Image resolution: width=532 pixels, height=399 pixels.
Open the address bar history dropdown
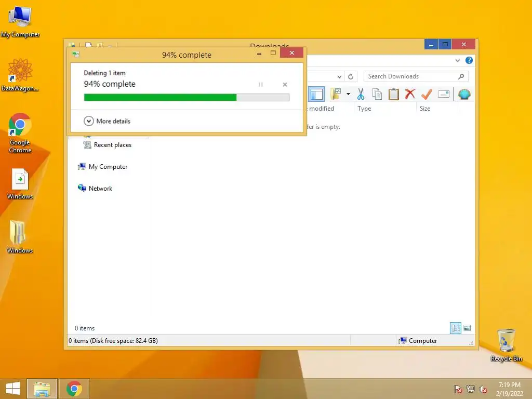(339, 77)
